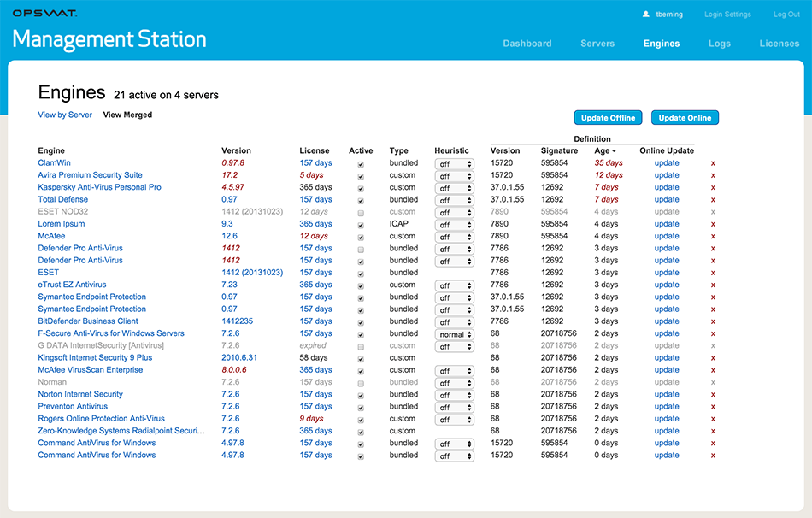Click the x for F-Secure Anti-Virus row
Viewport: 812px width, 518px height.
pyautogui.click(x=713, y=334)
